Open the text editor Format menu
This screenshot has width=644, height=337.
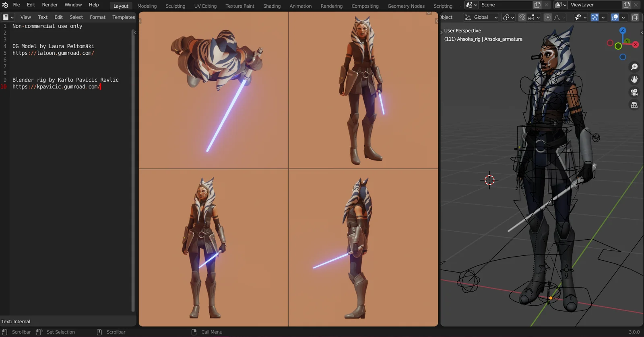coord(97,17)
